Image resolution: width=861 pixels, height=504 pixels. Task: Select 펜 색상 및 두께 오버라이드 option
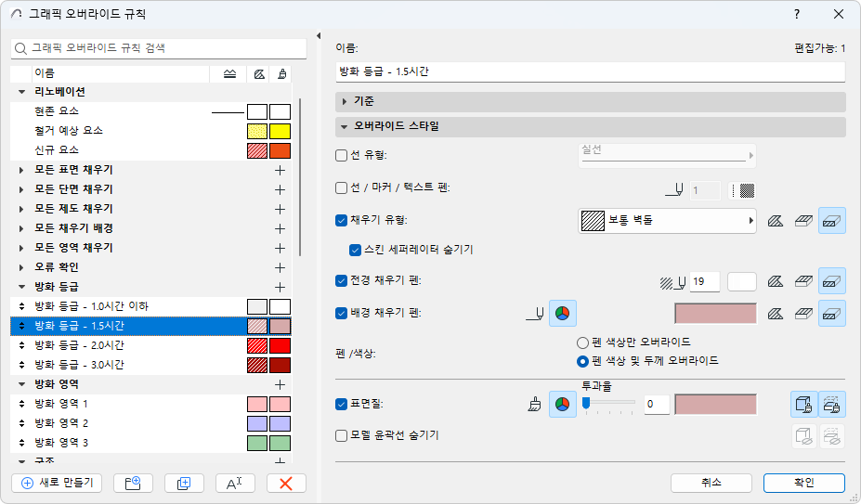[582, 361]
